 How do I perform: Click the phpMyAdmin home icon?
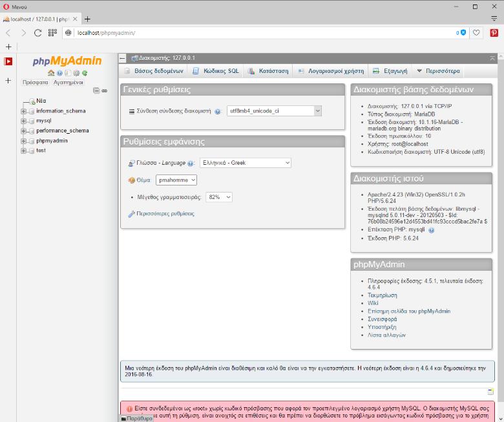click(51, 73)
